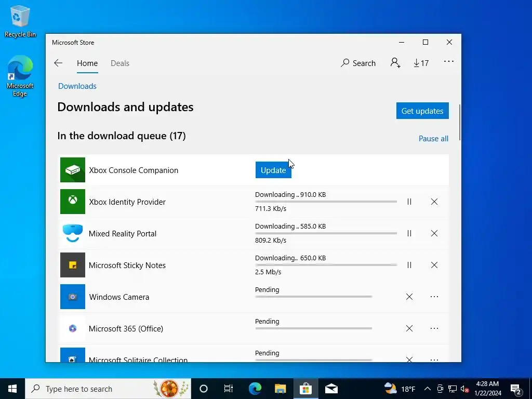Select the Xbox Console Companion name text
This screenshot has width=532, height=399.
(134, 170)
